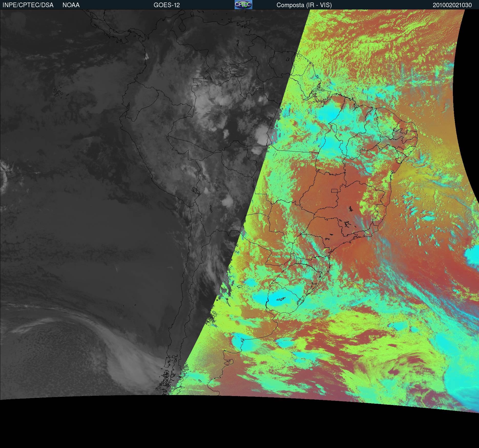Click the INPE/CPTEC/DSA header text
479x448 pixels.
pyautogui.click(x=28, y=5)
